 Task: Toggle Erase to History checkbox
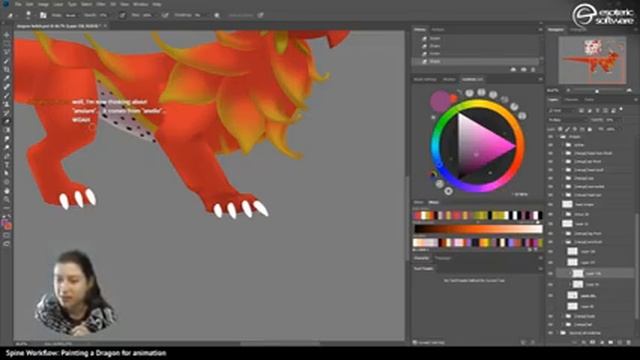(241, 16)
